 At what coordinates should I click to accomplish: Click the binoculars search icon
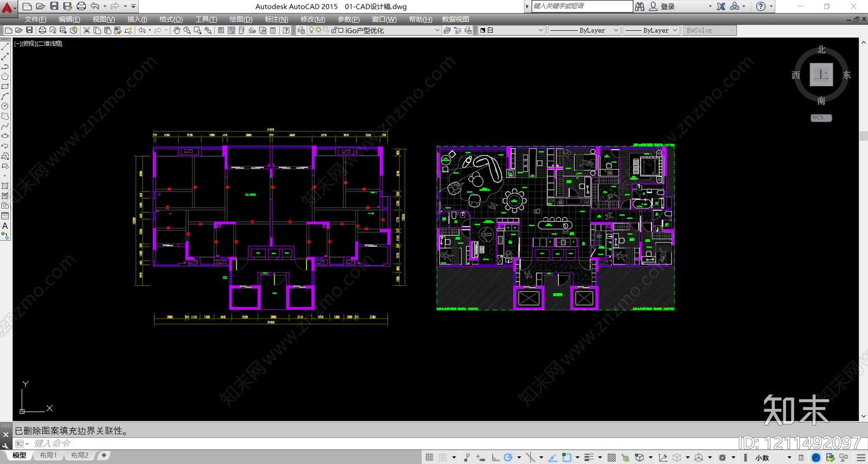click(x=640, y=7)
